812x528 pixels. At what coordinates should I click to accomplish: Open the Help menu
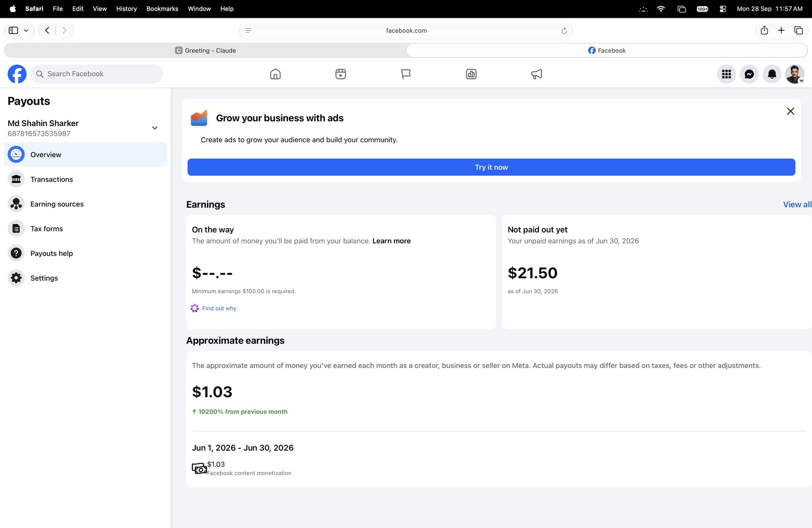pos(227,9)
